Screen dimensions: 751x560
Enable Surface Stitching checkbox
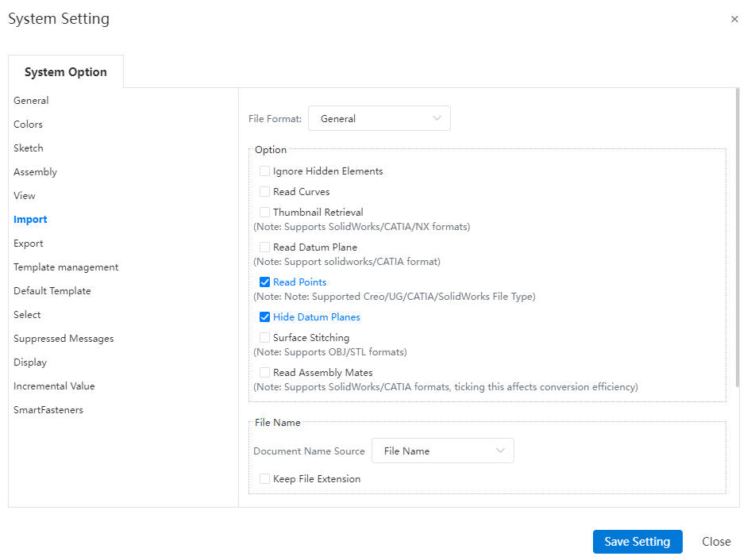[264, 337]
